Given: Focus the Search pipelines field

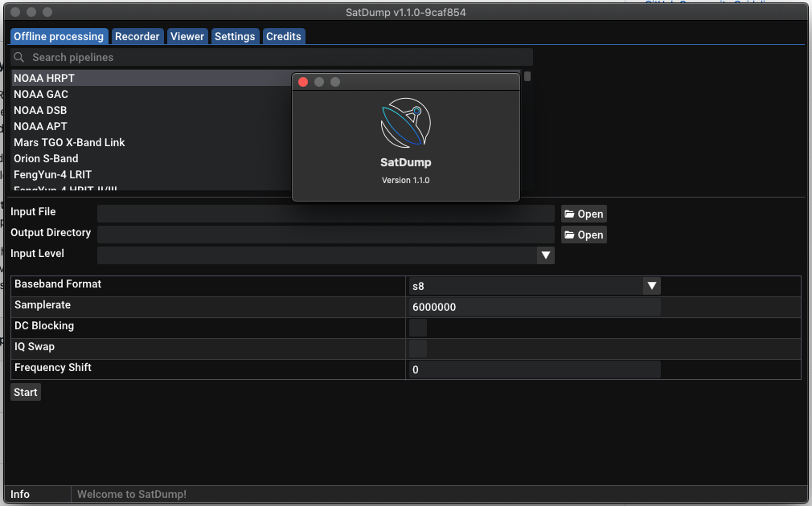Looking at the screenshot, I should [x=272, y=57].
